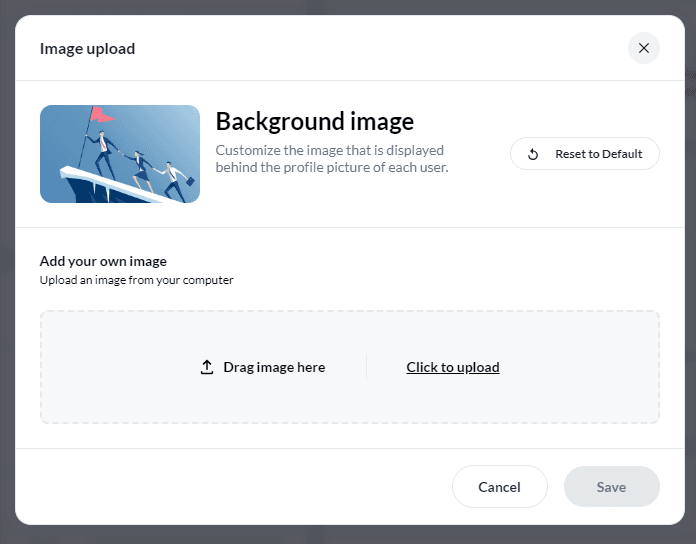Viewport: 696px width, 544px height.
Task: Cancel the image upload
Action: click(499, 487)
